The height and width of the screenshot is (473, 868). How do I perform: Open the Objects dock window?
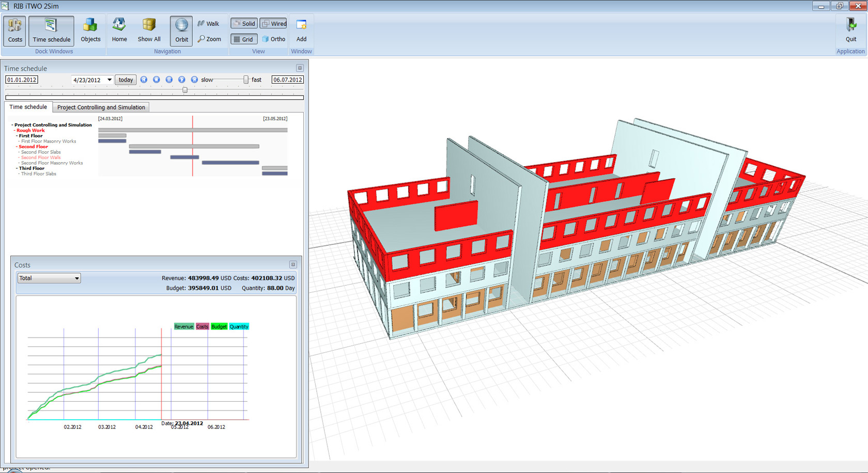pos(90,30)
